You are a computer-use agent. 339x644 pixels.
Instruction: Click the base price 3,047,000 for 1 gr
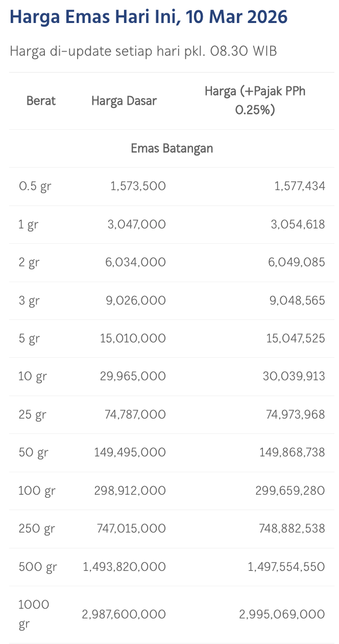(136, 224)
